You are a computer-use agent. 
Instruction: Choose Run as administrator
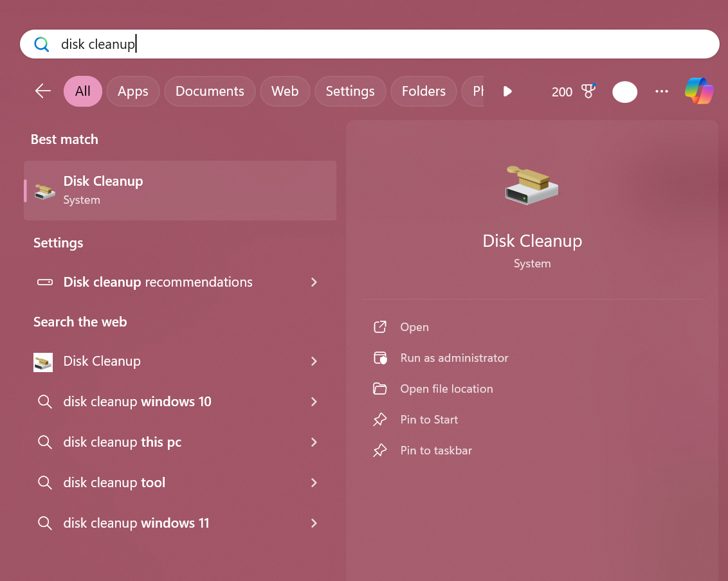coord(455,358)
